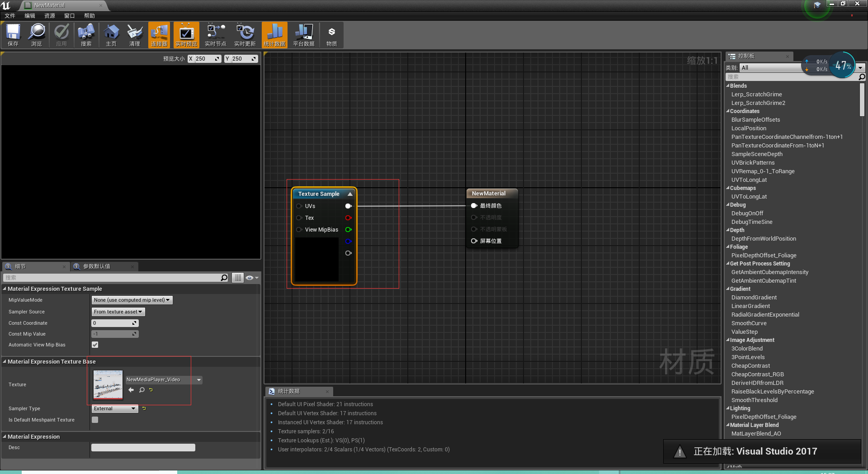Check Is Default Meshpaint Texture
This screenshot has width=868, height=474.
tap(95, 420)
